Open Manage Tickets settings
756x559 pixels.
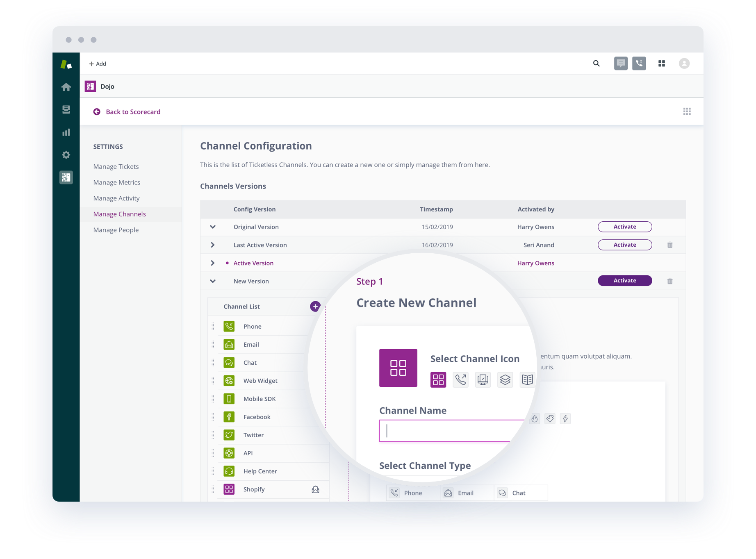[116, 166]
